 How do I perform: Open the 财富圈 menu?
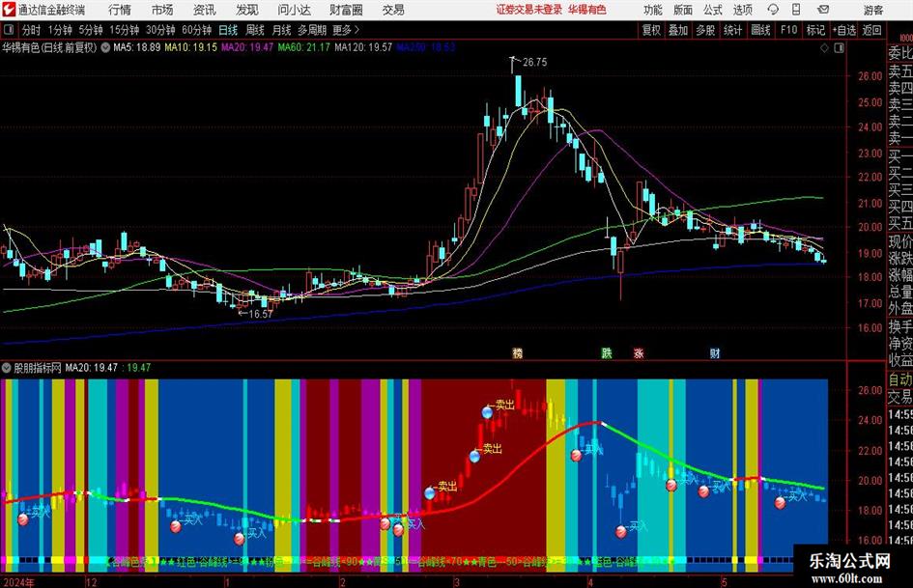tap(346, 10)
